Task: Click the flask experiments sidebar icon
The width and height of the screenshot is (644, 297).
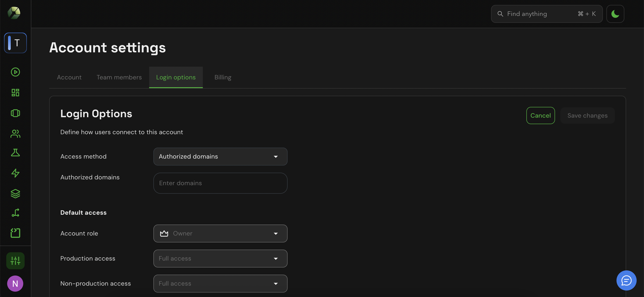Action: (15, 153)
